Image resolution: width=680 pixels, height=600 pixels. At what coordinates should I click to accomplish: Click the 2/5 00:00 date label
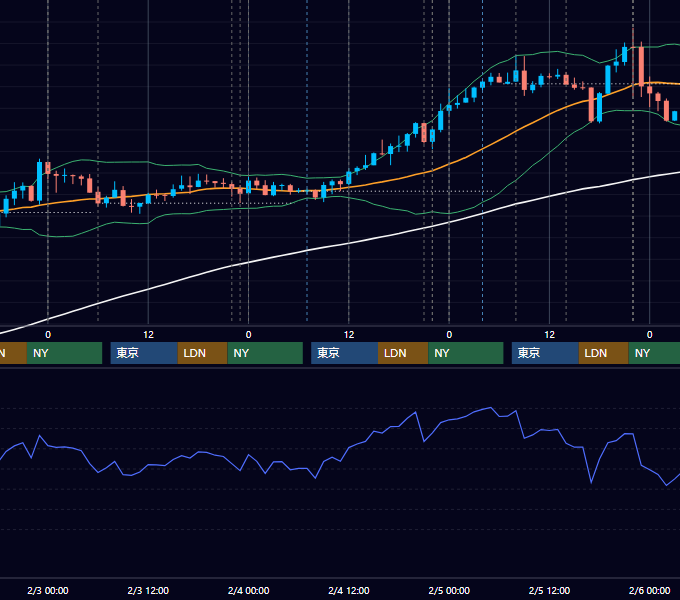click(x=449, y=590)
